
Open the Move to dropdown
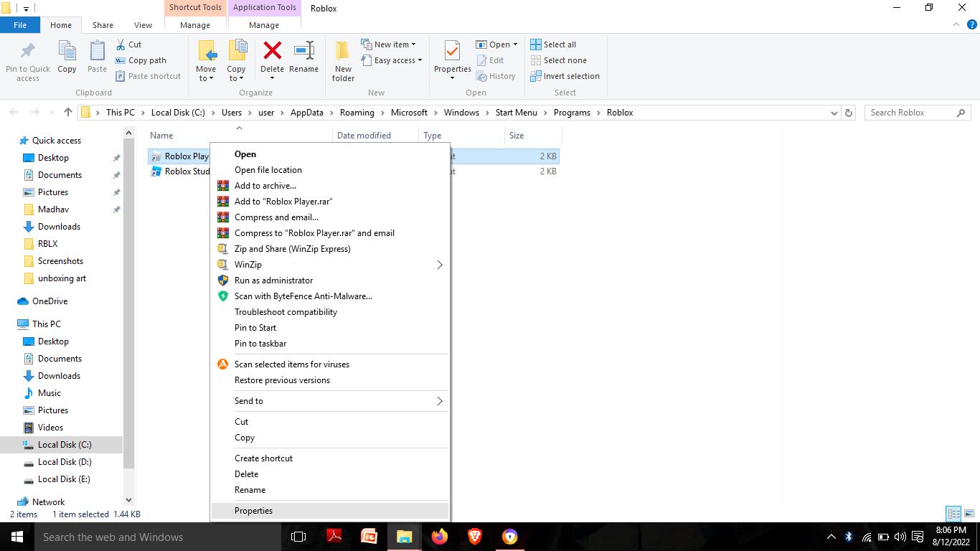(x=206, y=74)
